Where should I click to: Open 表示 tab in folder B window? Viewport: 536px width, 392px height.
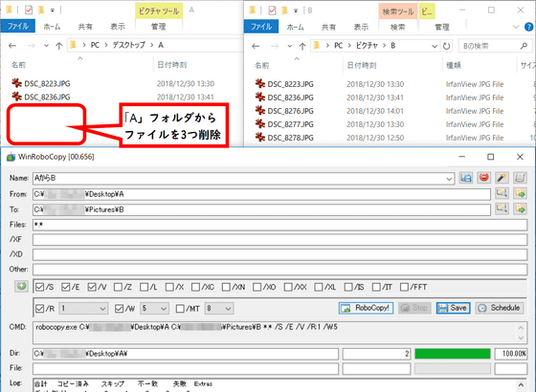click(361, 27)
